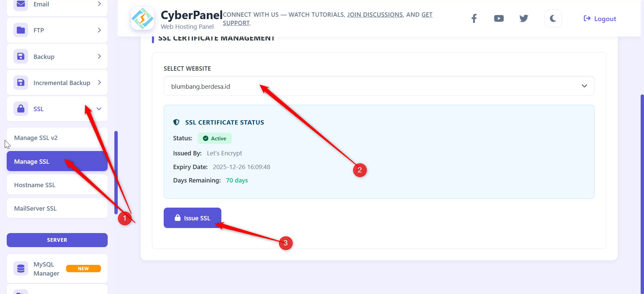Click the FTP folder icon in sidebar
Screen dimensions: 644x294
(x=21, y=30)
